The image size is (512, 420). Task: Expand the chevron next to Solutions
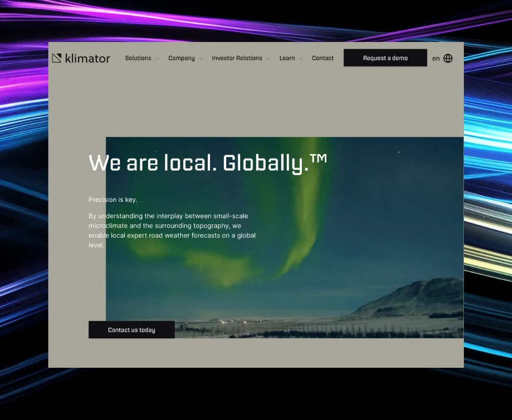157,59
